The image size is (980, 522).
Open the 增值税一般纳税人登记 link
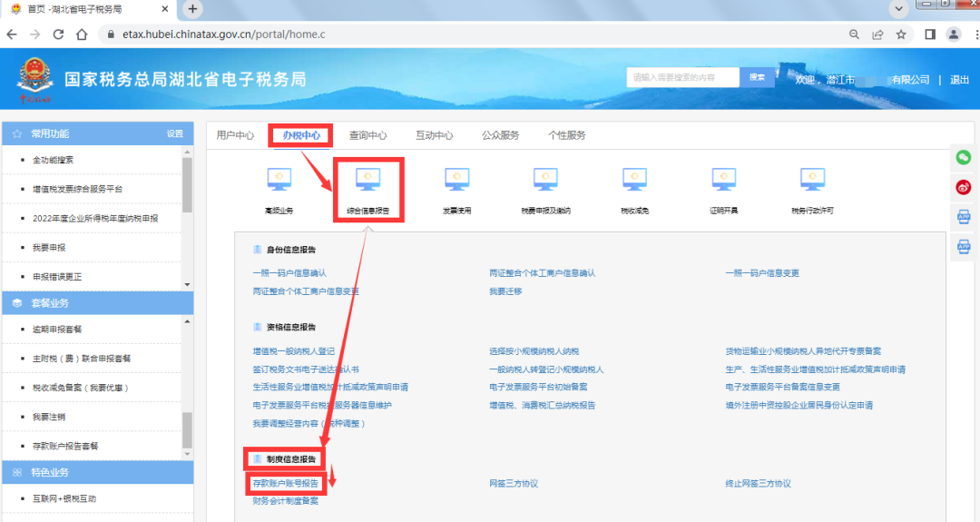tap(294, 351)
